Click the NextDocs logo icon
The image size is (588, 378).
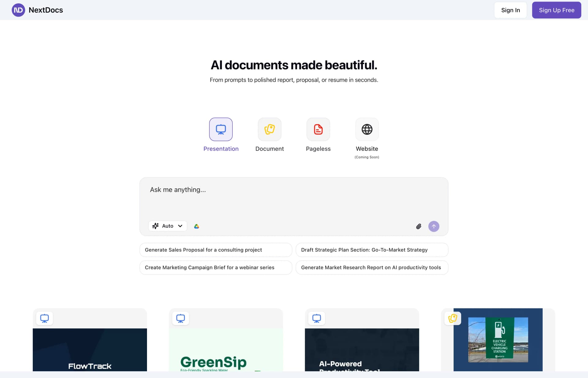(x=18, y=10)
